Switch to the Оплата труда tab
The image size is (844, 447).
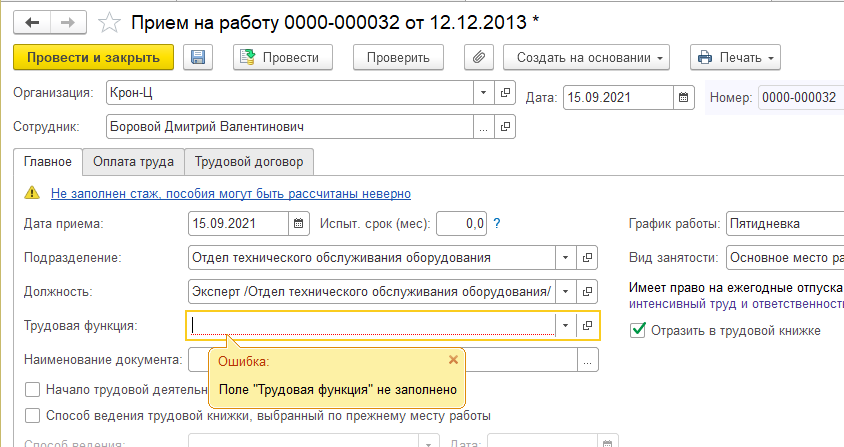click(x=133, y=162)
